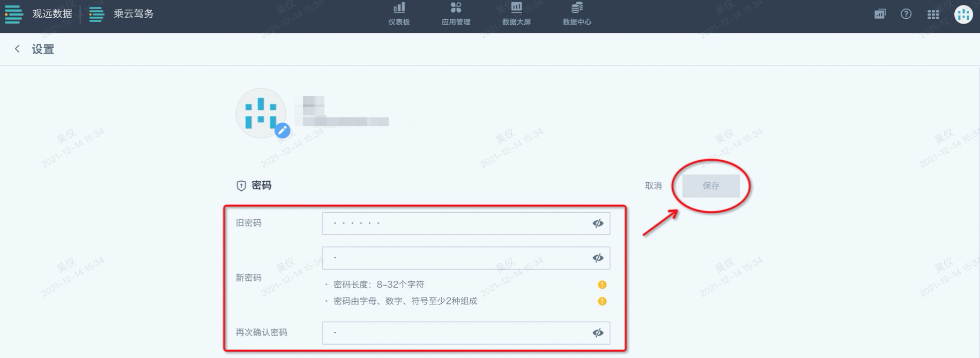980x358 pixels.
Task: Click 取消 to cancel password change
Action: pyautogui.click(x=653, y=186)
